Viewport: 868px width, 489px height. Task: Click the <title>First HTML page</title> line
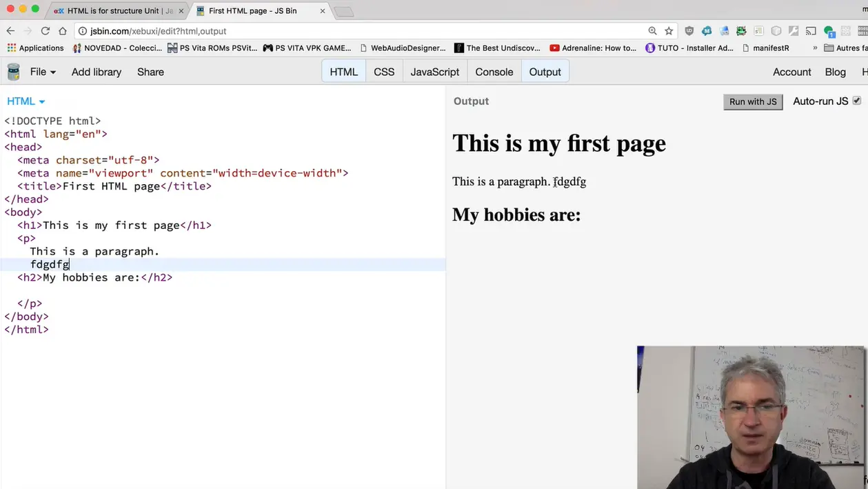click(114, 186)
